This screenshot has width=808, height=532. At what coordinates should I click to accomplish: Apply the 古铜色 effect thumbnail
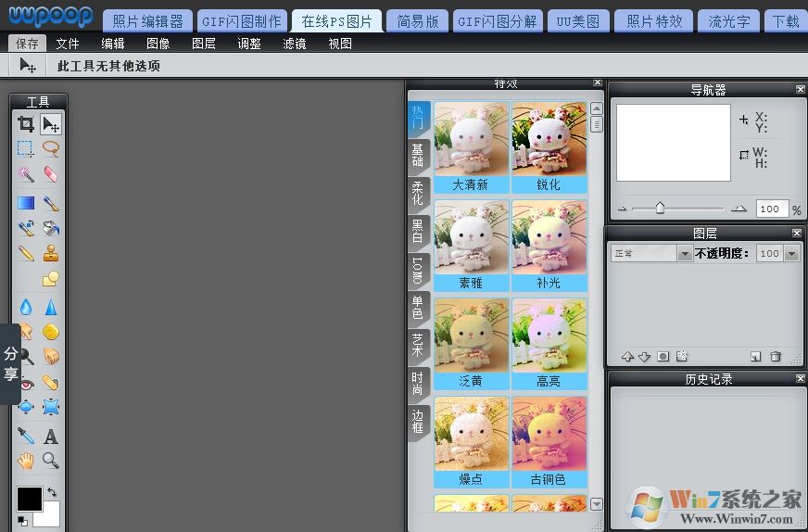549,442
